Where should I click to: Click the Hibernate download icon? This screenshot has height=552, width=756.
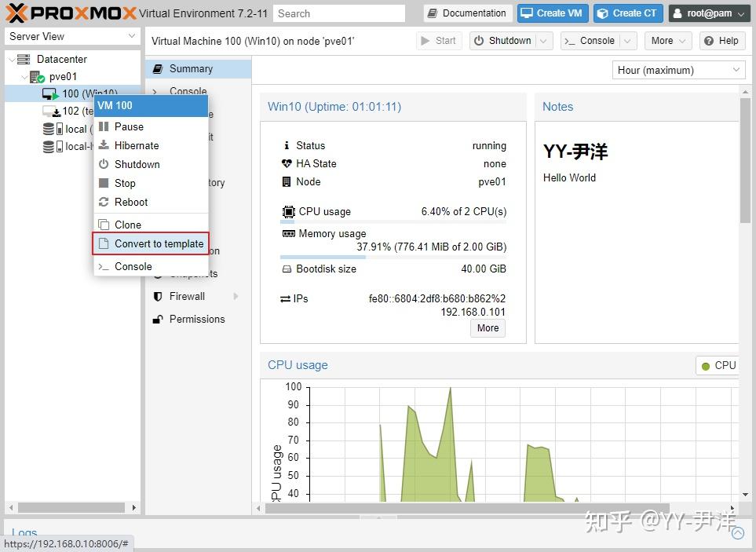[104, 145]
